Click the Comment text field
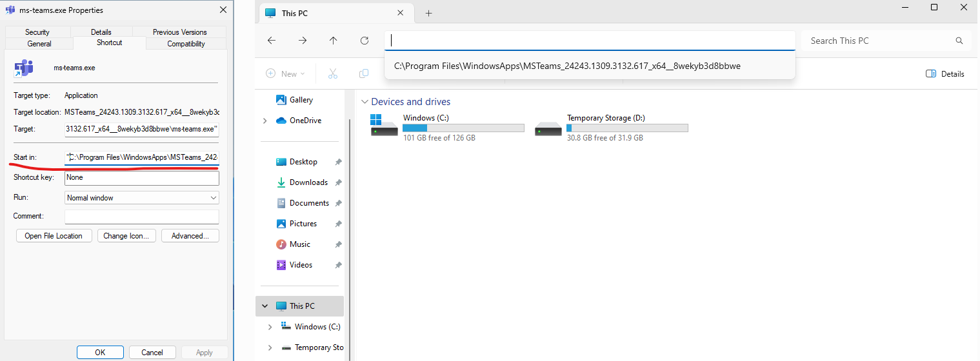The width and height of the screenshot is (980, 361). (142, 217)
